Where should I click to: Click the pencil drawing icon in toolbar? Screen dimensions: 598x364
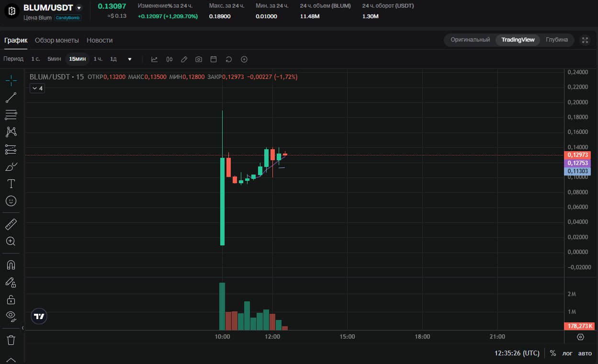184,59
